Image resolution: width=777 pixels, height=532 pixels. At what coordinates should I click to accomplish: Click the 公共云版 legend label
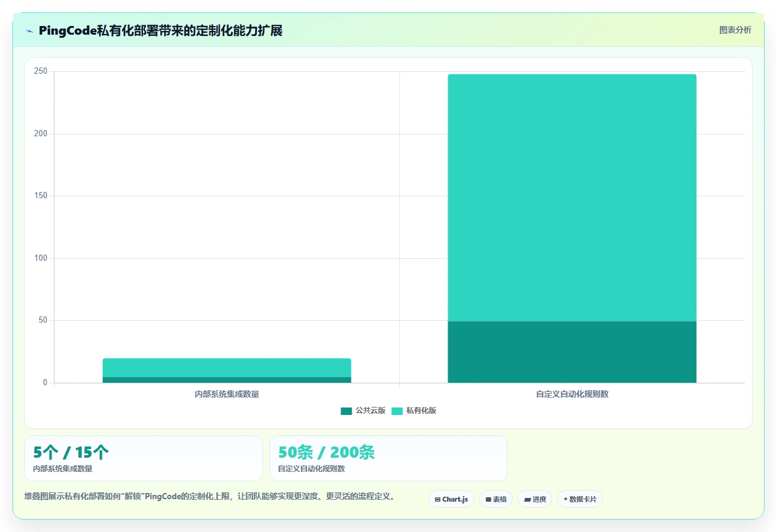coord(370,411)
